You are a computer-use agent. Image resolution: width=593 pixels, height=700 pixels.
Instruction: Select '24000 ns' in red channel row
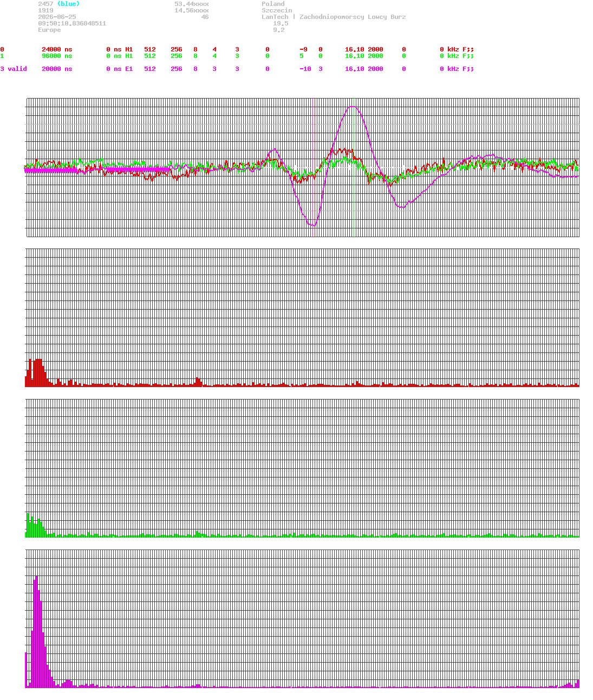57,49
